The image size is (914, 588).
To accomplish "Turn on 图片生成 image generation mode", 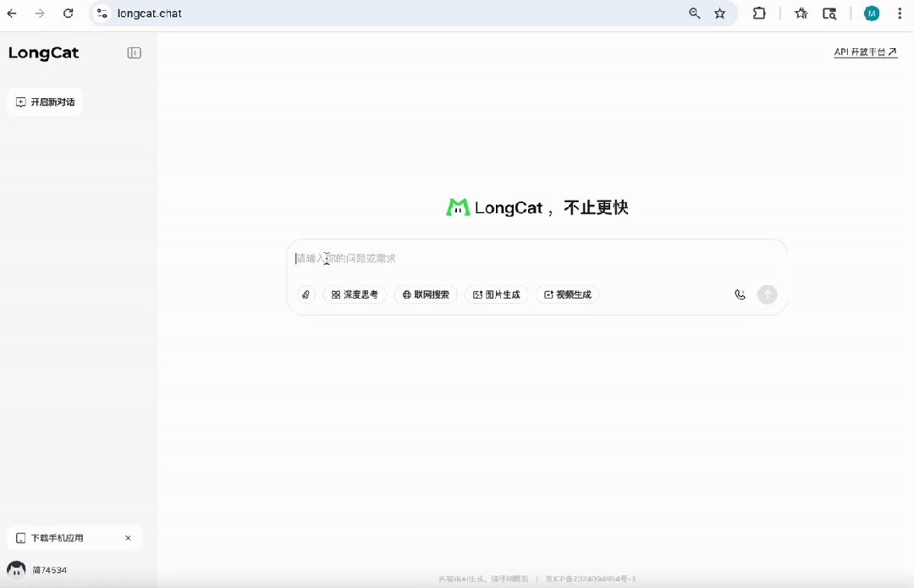I will tap(496, 294).
